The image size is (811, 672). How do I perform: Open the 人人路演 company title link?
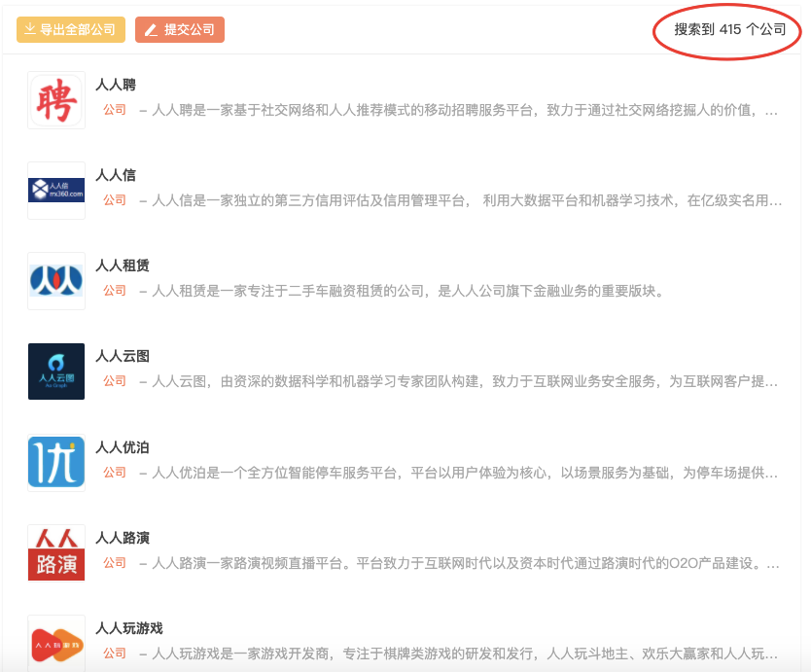coord(123,538)
